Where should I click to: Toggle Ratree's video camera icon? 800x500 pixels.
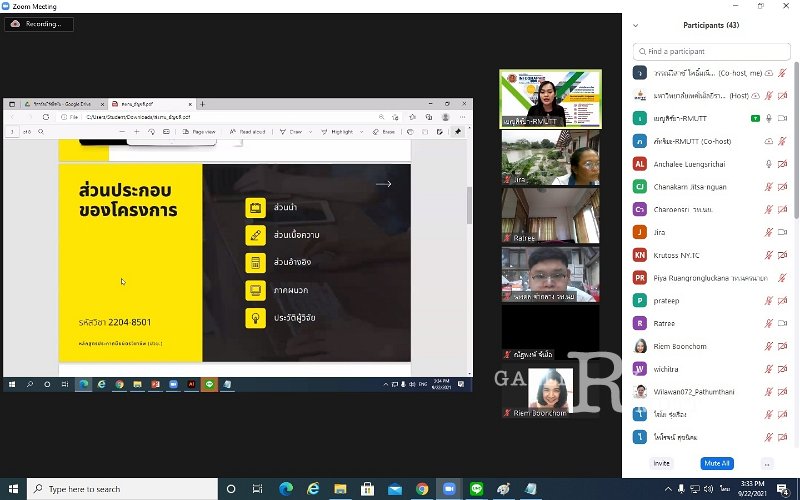(x=782, y=323)
